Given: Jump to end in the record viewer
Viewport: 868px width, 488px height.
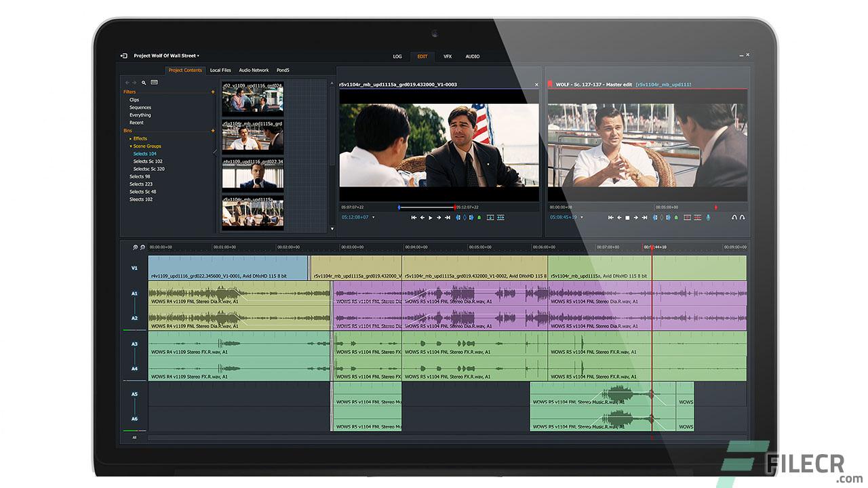Looking at the screenshot, I should click(644, 218).
